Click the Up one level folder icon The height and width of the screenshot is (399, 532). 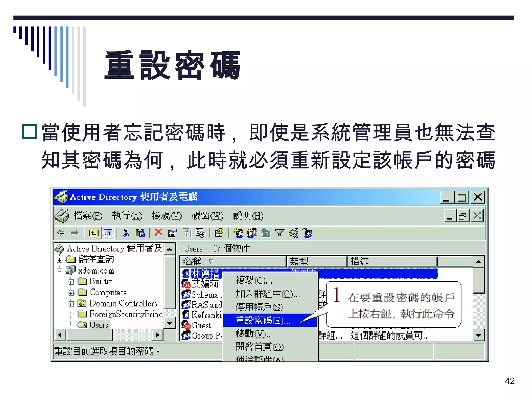94,233
